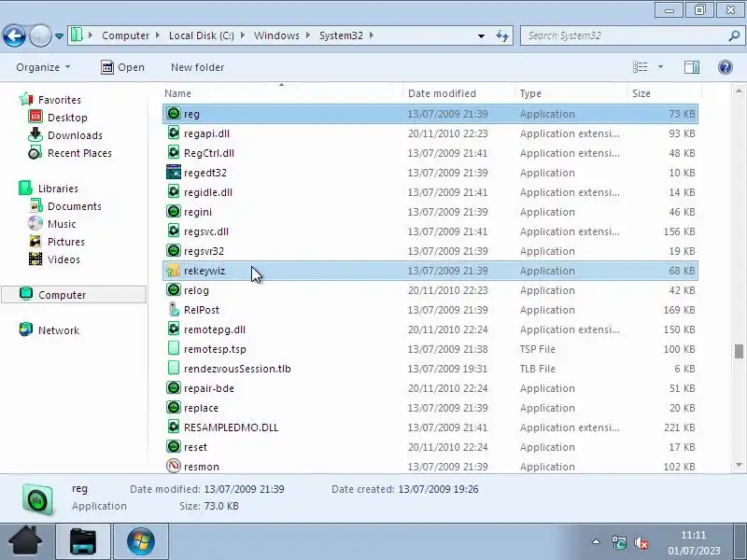Open the muted volume tray icon
The image size is (747, 560).
[641, 542]
